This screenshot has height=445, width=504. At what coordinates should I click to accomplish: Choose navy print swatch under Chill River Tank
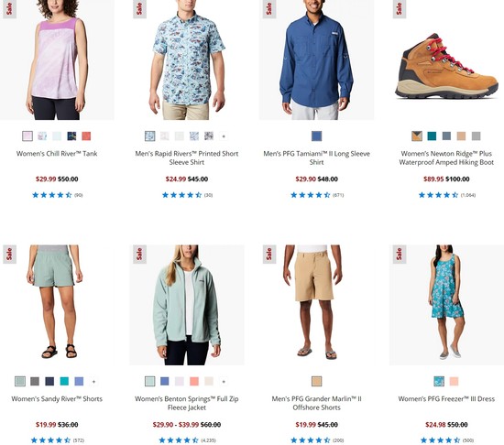71,136
